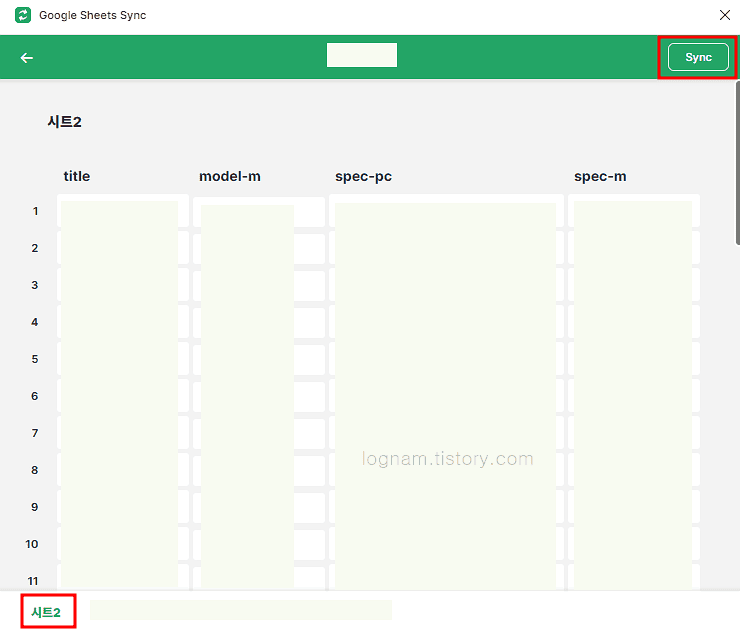Select row number 8

(35, 470)
